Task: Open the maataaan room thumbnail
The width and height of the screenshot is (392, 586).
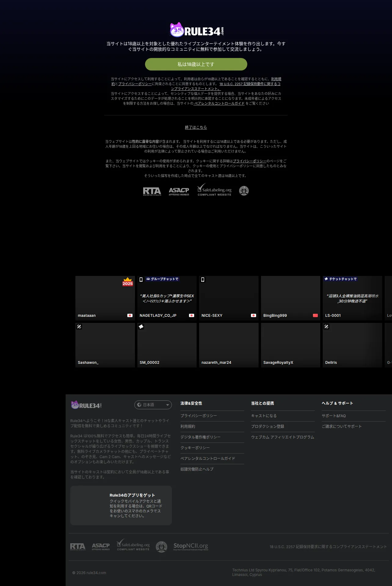Action: pos(105,298)
